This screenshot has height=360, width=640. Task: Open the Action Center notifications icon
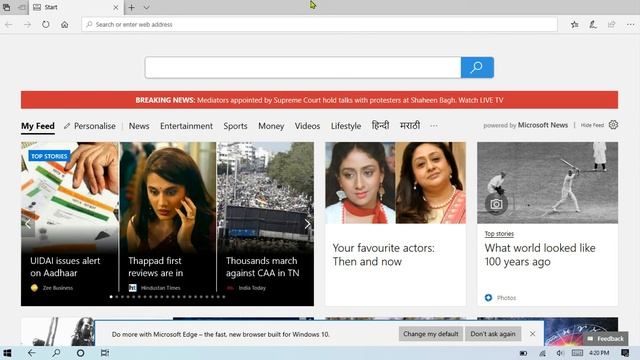[625, 353]
